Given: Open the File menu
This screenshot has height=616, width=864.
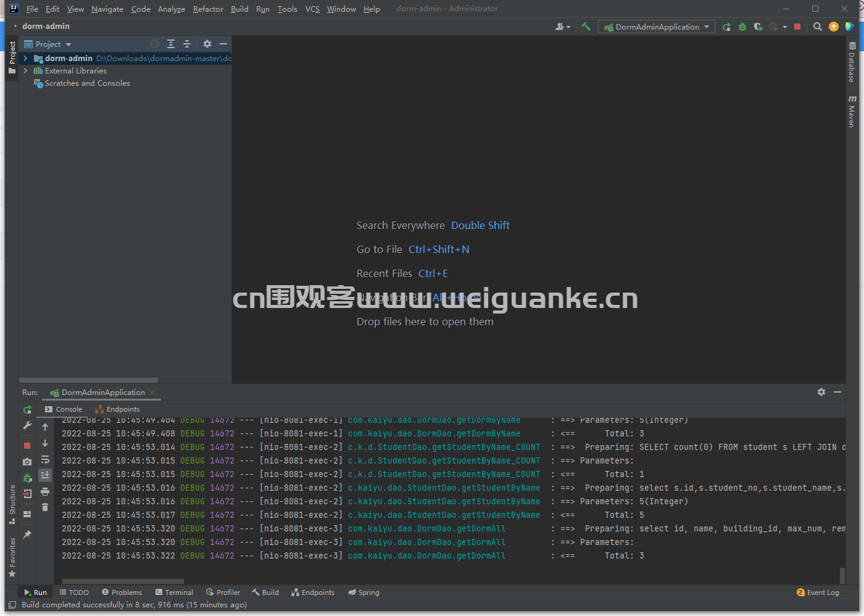Looking at the screenshot, I should 32,9.
